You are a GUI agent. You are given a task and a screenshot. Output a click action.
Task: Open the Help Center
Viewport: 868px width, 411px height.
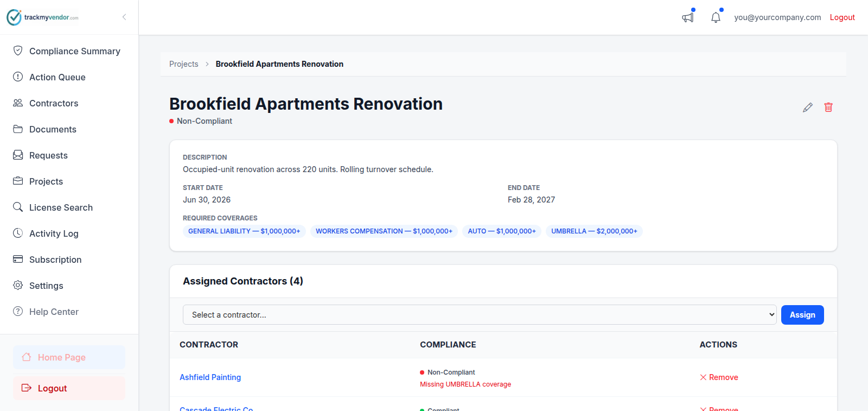[54, 312]
